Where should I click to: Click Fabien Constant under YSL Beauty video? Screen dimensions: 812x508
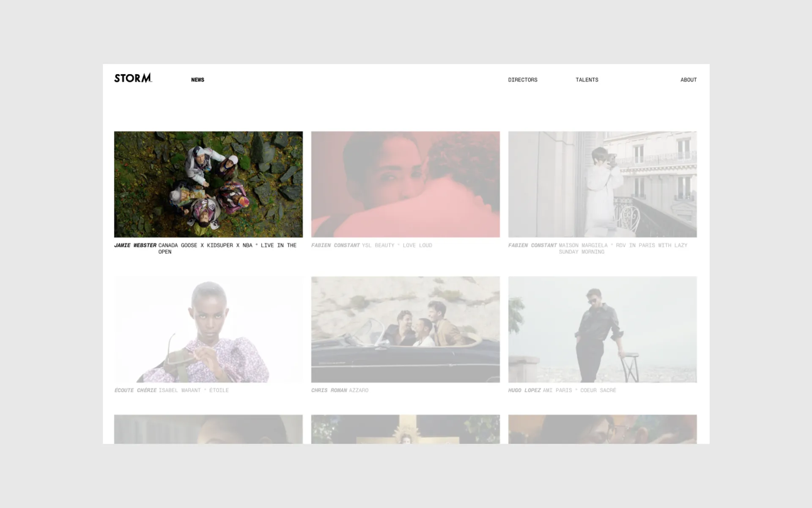[x=335, y=246]
